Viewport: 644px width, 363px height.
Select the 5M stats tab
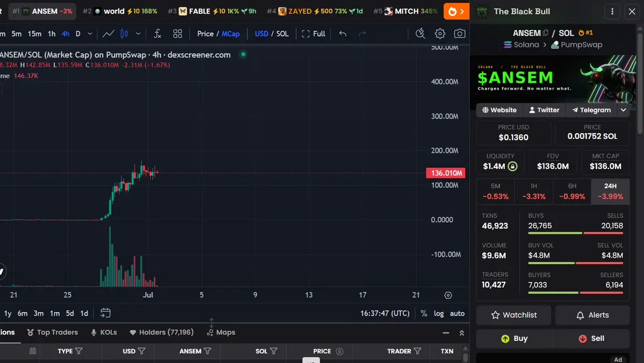(x=495, y=191)
